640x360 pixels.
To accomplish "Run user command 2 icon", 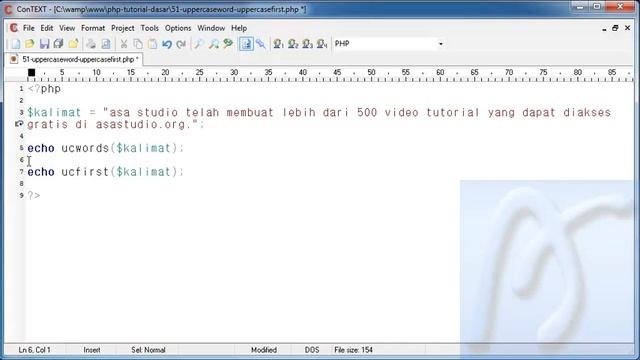I will pyautogui.click(x=293, y=44).
